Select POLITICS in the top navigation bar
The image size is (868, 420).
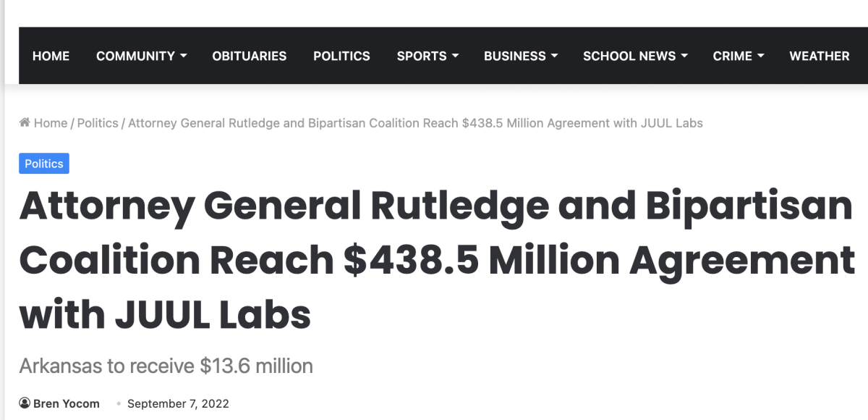[341, 56]
